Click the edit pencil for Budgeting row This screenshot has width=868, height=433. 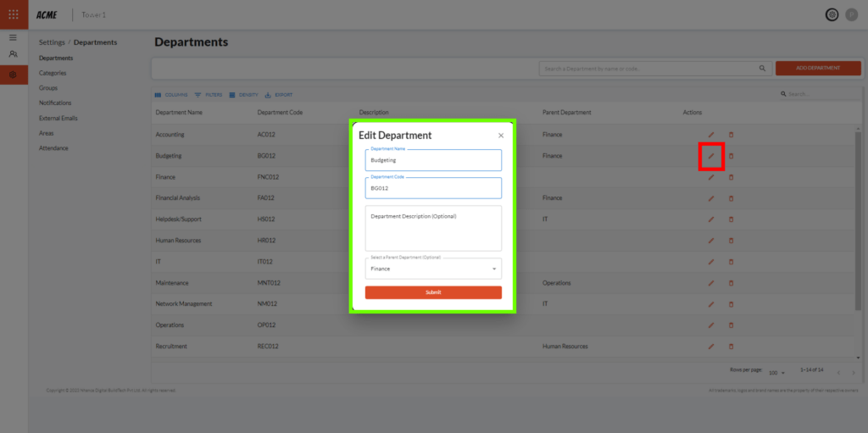711,156
